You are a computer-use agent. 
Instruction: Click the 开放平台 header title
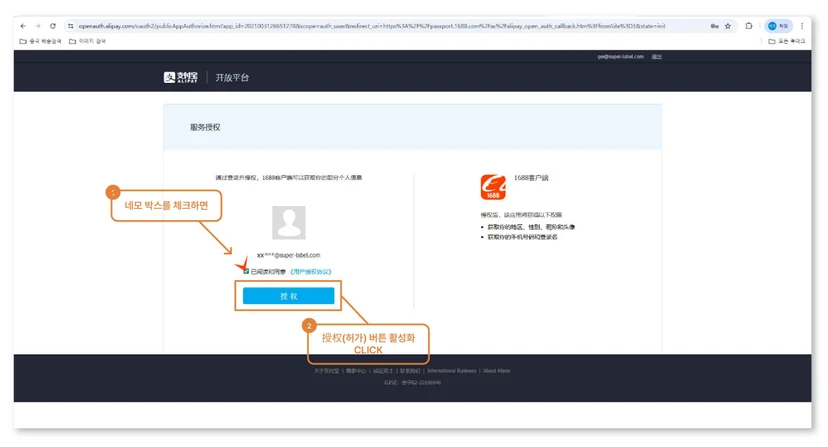(x=232, y=78)
